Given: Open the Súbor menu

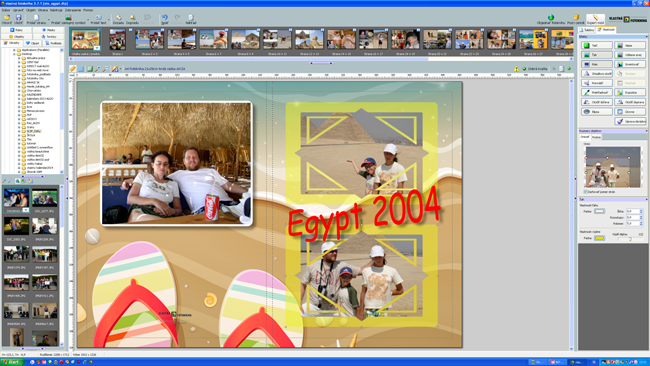Looking at the screenshot, I should pos(6,10).
